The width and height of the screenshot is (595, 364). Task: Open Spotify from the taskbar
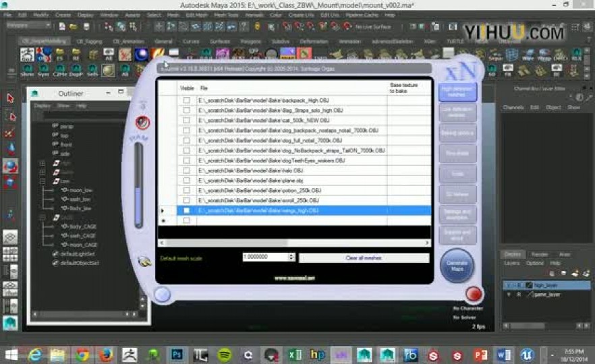tap(224, 355)
